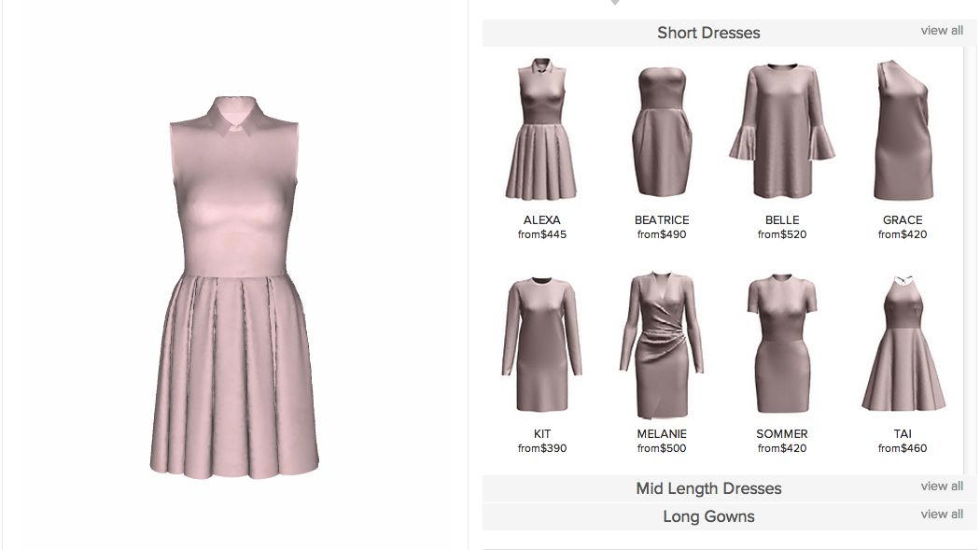980x550 pixels.
Task: Click the MELANIE name label
Action: coord(661,434)
